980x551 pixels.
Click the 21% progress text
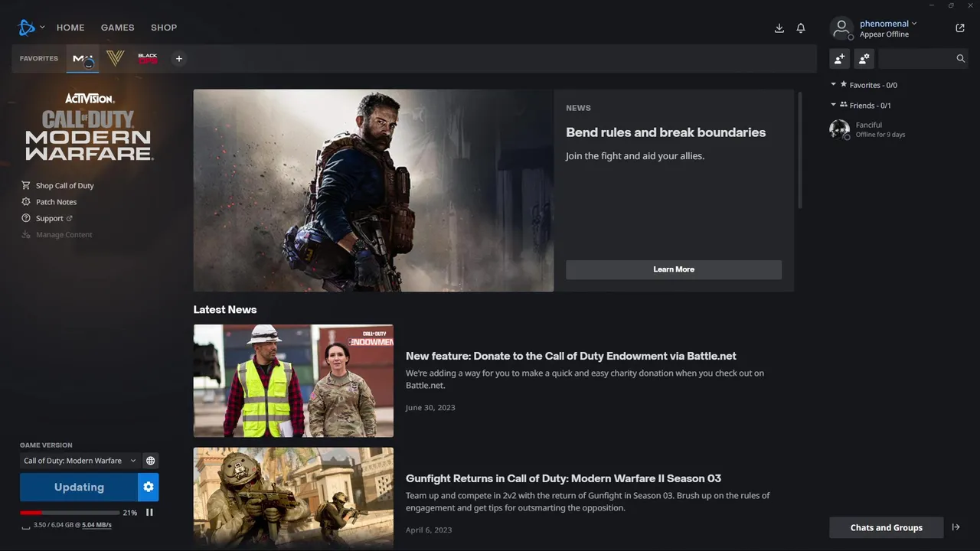[x=130, y=513]
